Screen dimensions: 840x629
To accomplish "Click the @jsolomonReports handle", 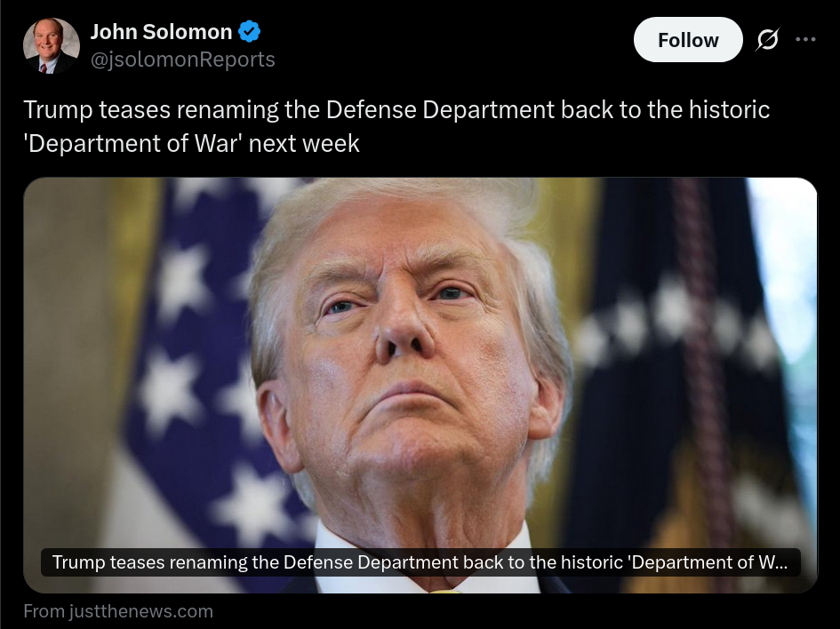I will coord(183,60).
